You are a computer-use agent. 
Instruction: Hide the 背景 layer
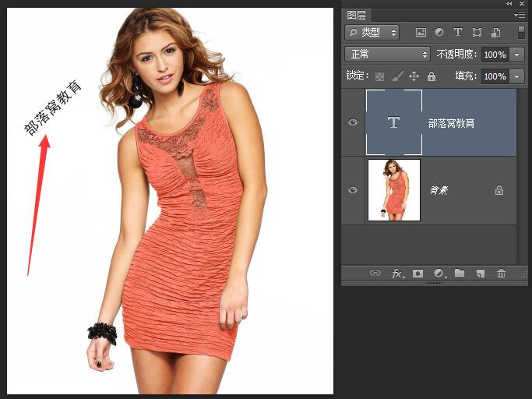click(x=353, y=190)
